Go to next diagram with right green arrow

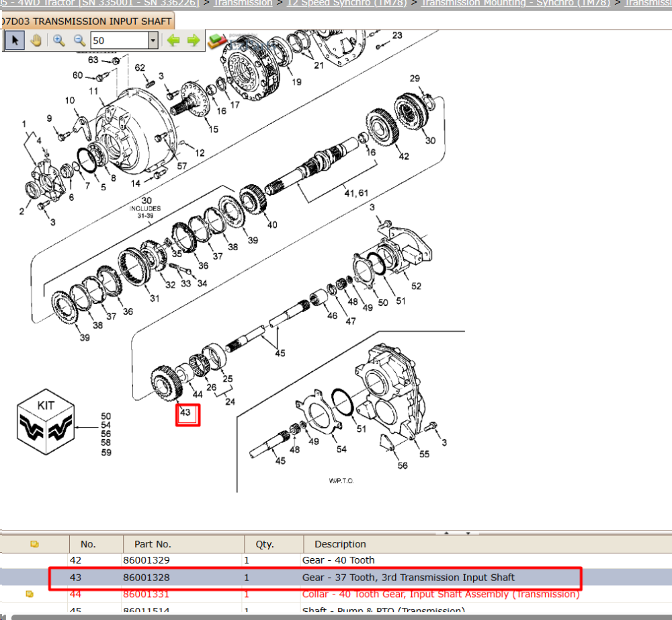click(x=194, y=40)
